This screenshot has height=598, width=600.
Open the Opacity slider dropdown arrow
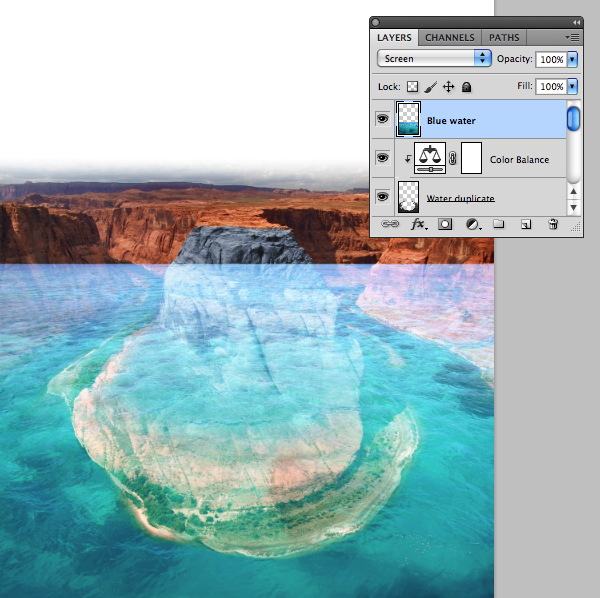click(x=572, y=59)
